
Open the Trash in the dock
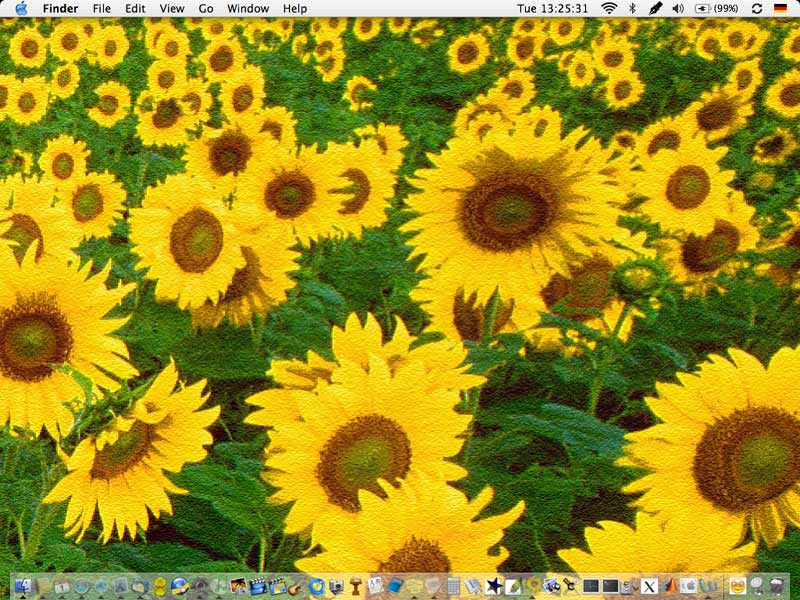pyautogui.click(x=775, y=586)
